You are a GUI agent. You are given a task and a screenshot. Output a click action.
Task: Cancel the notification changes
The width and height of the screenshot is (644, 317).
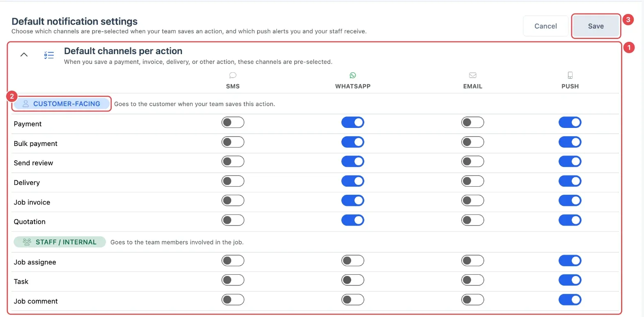pyautogui.click(x=545, y=26)
